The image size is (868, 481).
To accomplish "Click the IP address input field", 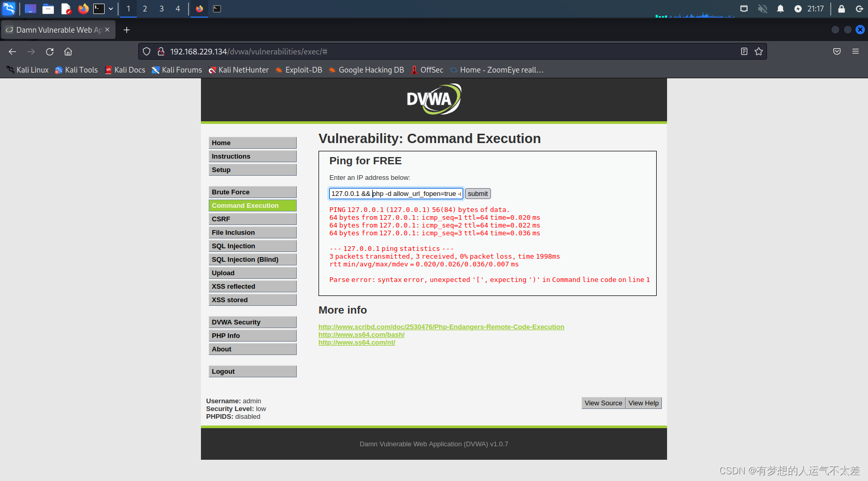I will [x=396, y=194].
